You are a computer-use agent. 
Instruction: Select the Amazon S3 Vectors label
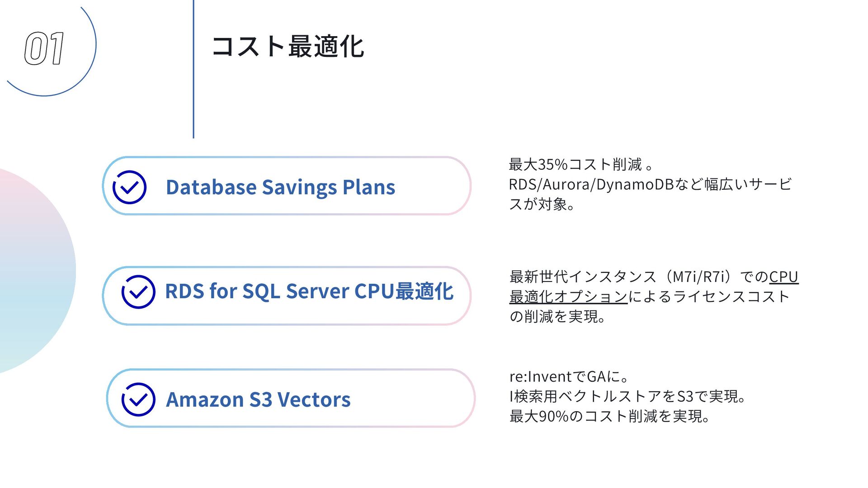point(258,399)
